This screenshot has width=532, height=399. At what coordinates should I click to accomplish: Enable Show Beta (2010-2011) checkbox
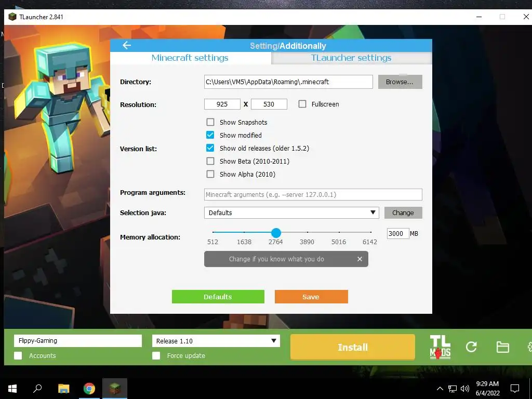210,161
